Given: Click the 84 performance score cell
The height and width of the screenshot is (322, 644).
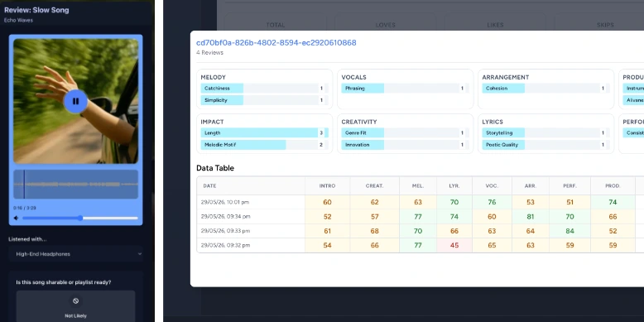Looking at the screenshot, I should [570, 231].
